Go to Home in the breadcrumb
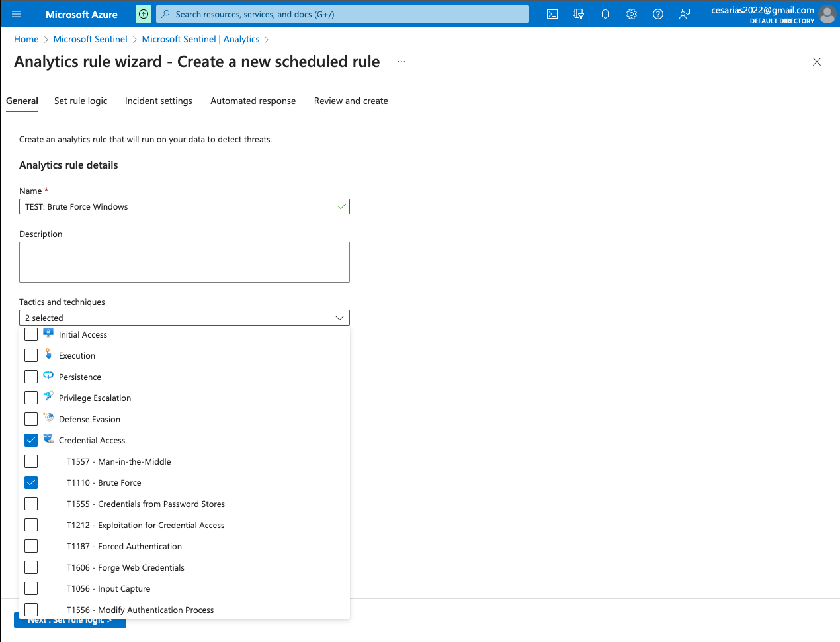840x642 pixels. (x=26, y=39)
